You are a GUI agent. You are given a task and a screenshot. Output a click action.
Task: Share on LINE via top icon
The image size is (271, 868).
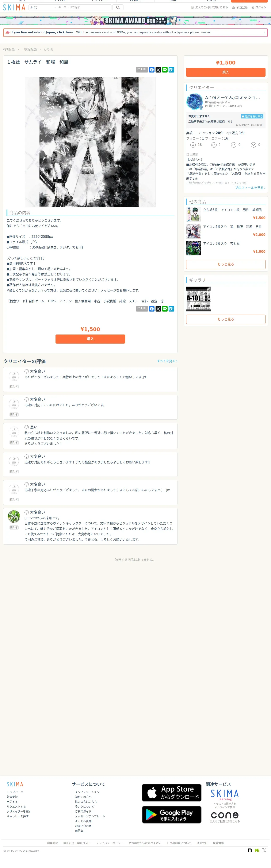click(x=165, y=70)
